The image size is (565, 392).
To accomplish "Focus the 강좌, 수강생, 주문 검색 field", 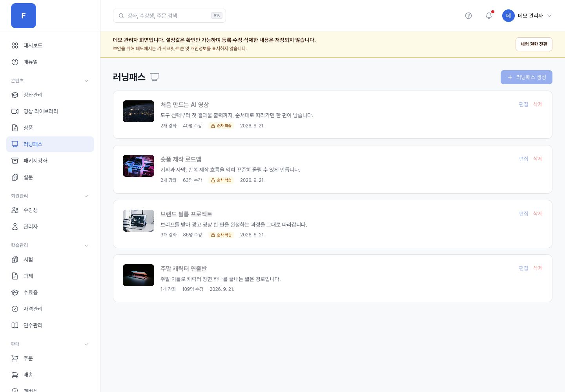I will pyautogui.click(x=169, y=16).
